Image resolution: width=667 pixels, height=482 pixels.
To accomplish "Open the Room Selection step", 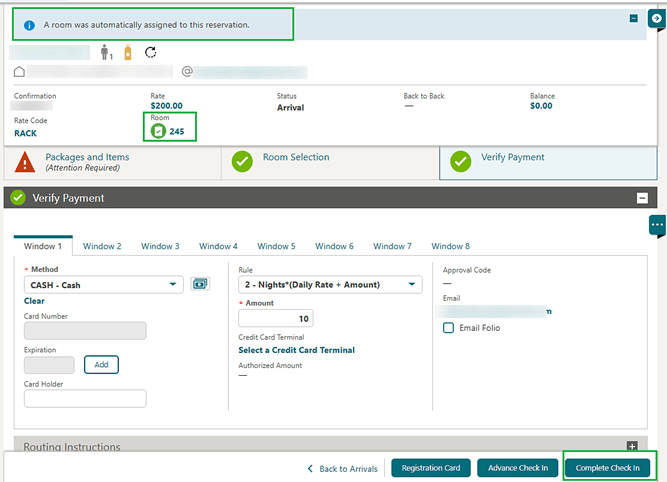I will pos(330,163).
